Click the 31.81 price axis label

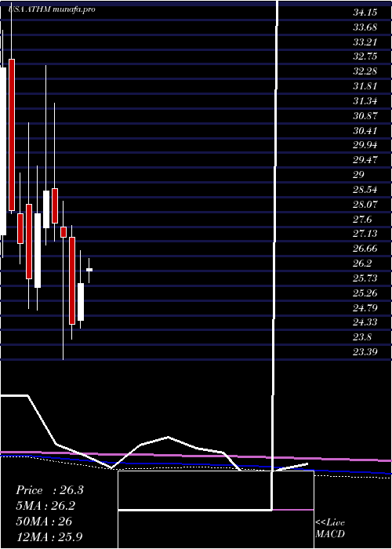365,86
